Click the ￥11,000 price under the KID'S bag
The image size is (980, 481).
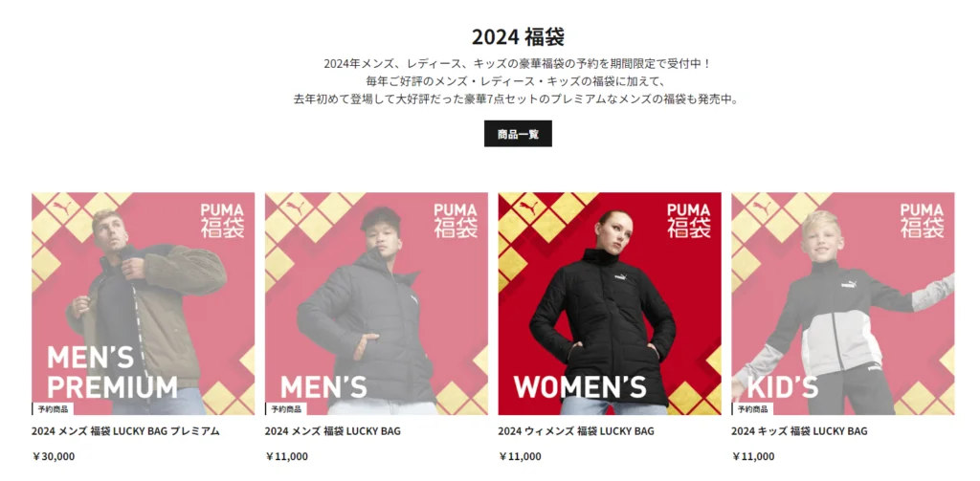coord(753,457)
